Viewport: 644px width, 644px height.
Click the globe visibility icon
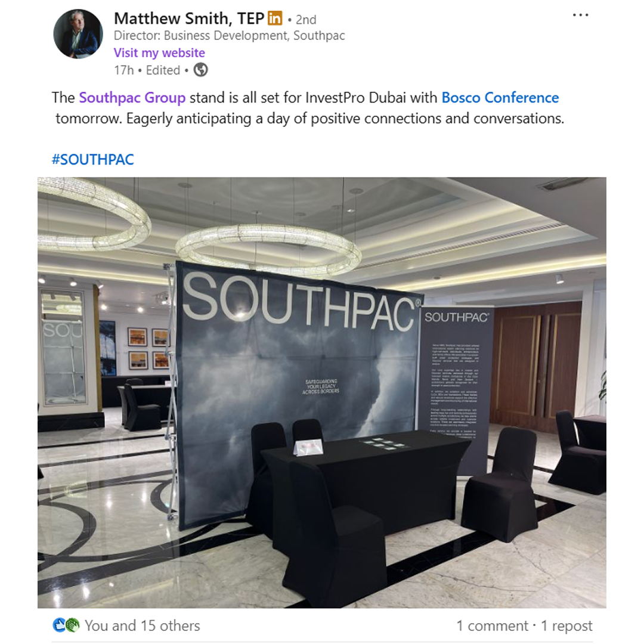[200, 70]
